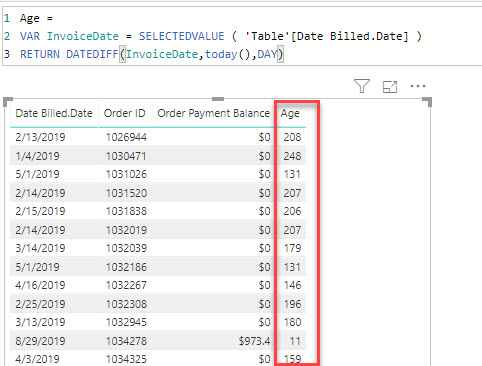Click the table visual's top-left corner handle
The image size is (482, 366).
(8, 102)
